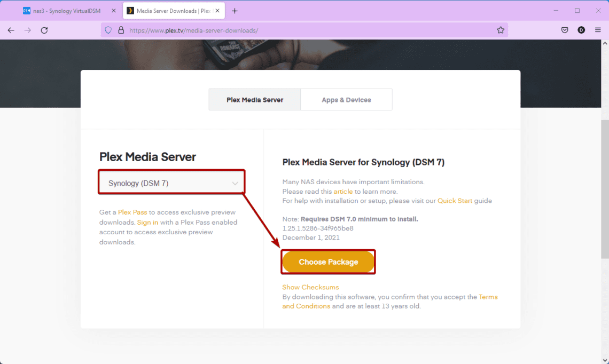Click version text 1.25.1.5286-34f965be8

pos(318,228)
